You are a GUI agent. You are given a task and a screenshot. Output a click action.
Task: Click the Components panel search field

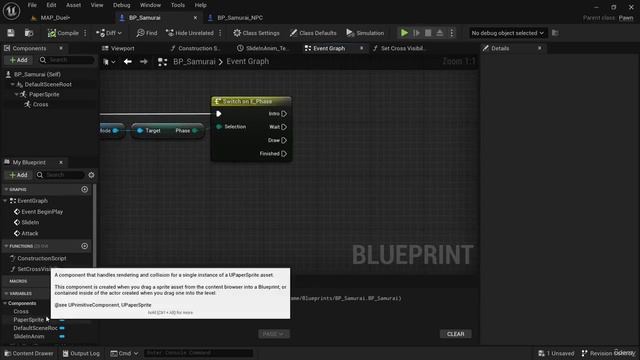(x=66, y=60)
